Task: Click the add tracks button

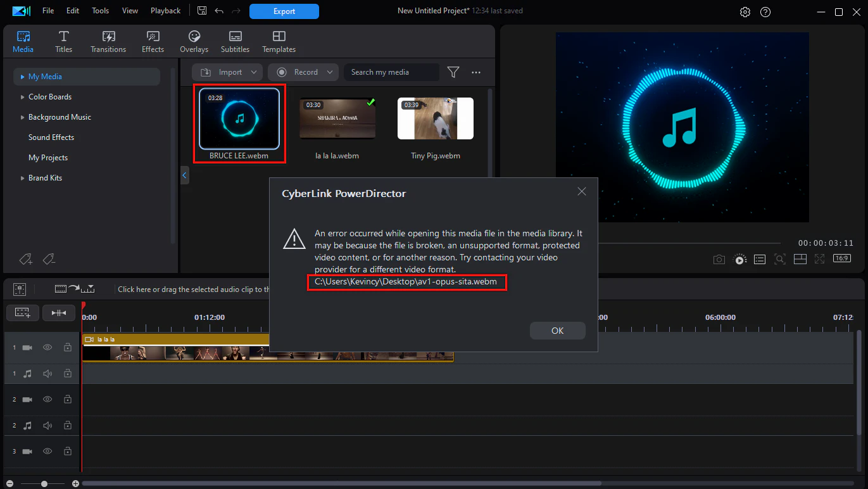Action: coord(22,313)
